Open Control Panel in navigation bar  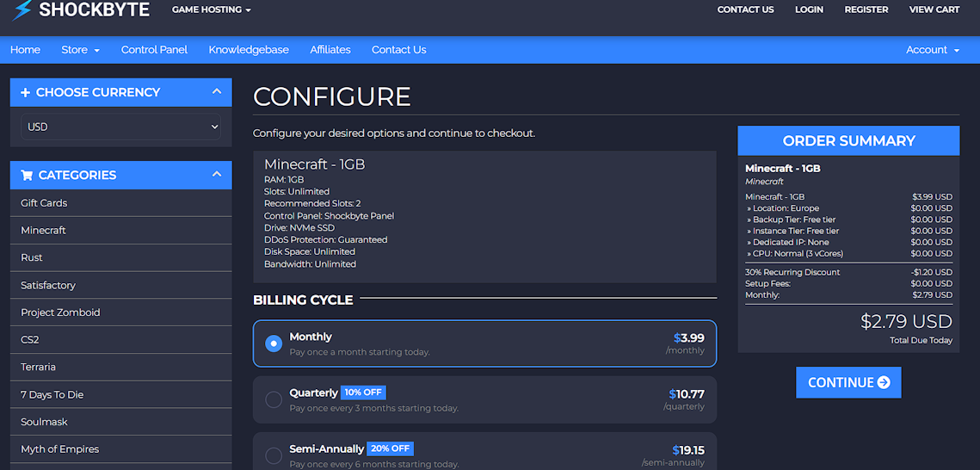pyautogui.click(x=154, y=50)
